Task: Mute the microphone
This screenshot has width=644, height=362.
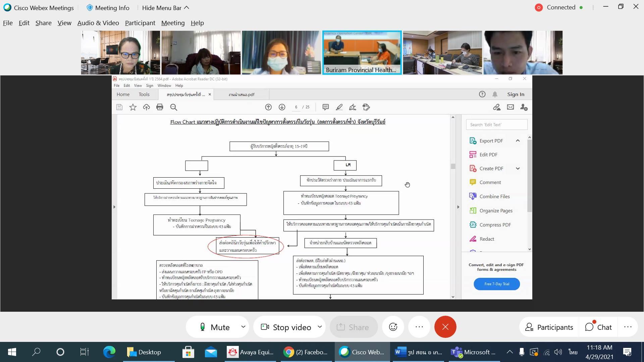Action: pyautogui.click(x=214, y=327)
